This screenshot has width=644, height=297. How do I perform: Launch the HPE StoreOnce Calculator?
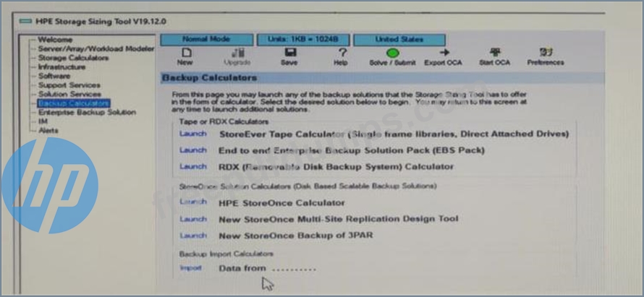point(193,202)
